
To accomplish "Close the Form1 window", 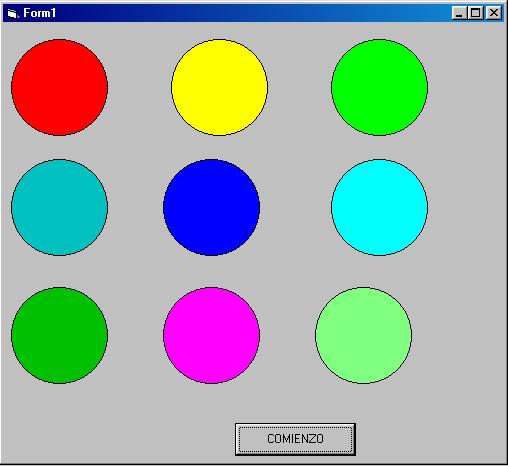I will pos(493,13).
